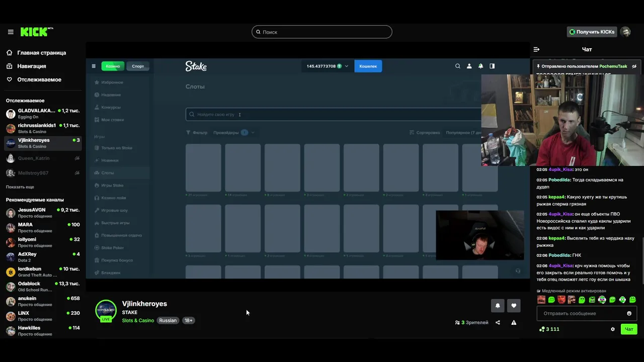Open the richrussiankids1 channel
The image size is (644, 362).
click(x=43, y=128)
